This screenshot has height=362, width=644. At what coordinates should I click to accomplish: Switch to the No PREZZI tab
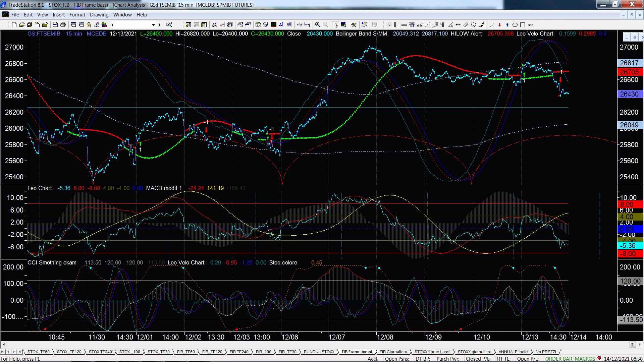546,352
